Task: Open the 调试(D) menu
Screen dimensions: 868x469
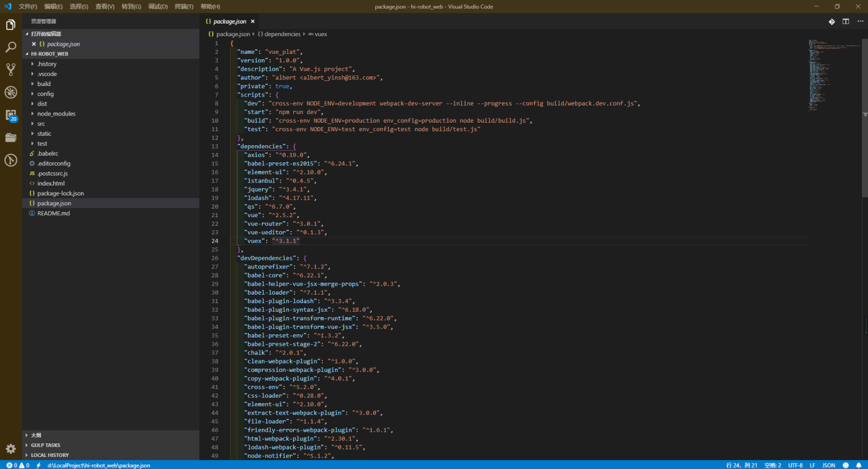Action: [158, 7]
